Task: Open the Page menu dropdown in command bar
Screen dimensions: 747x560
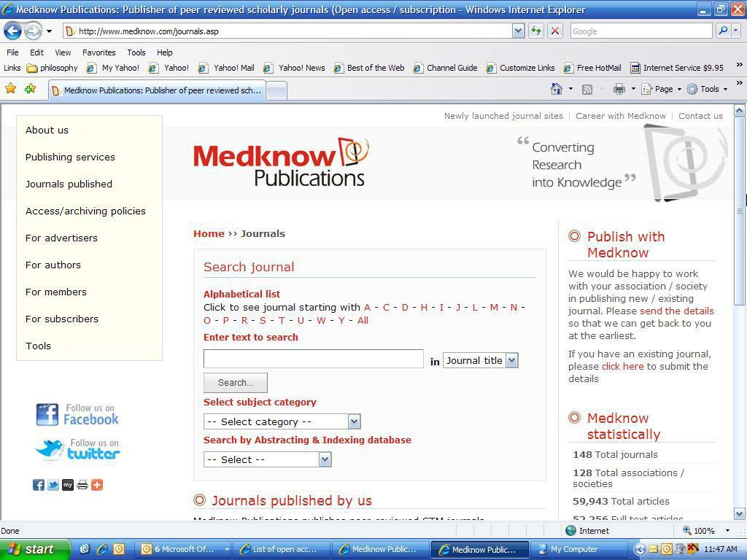Action: click(662, 89)
